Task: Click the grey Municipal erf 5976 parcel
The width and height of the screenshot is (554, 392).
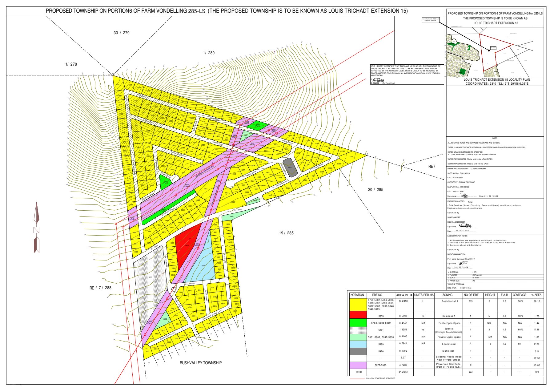Action: click(x=290, y=167)
